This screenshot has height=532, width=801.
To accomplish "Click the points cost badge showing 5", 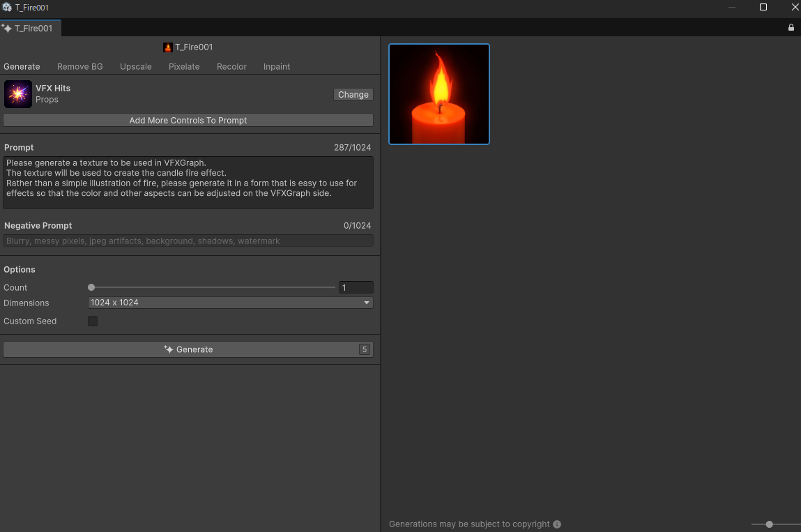I will [x=364, y=349].
